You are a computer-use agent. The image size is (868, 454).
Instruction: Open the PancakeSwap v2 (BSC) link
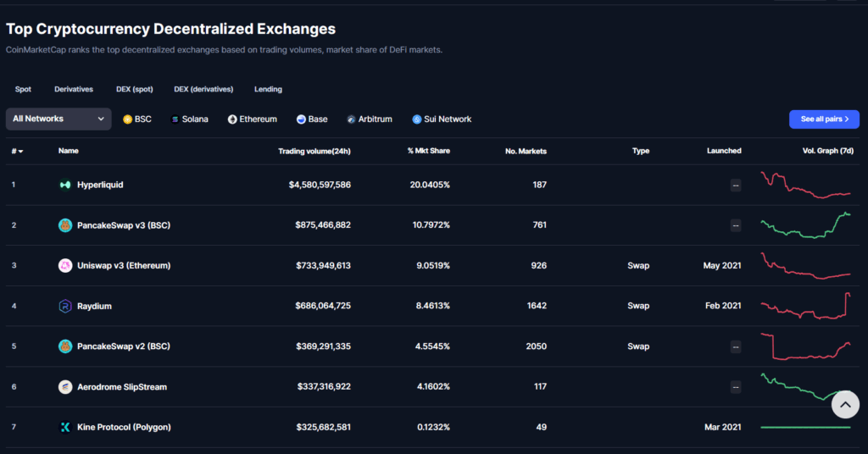(124, 346)
